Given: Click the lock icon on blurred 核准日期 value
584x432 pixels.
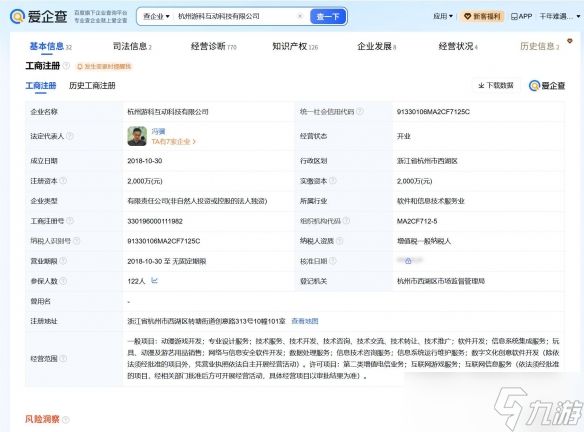Looking at the screenshot, I should click(408, 261).
